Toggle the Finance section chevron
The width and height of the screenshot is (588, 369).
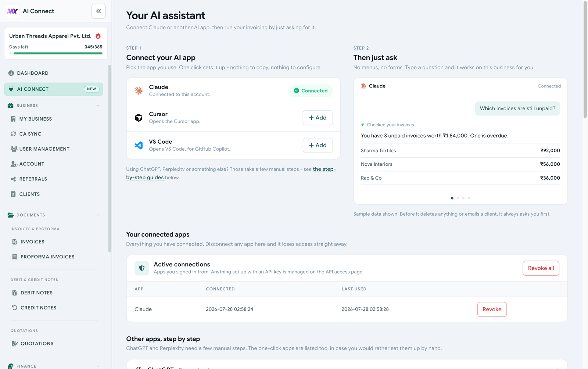tap(98, 366)
